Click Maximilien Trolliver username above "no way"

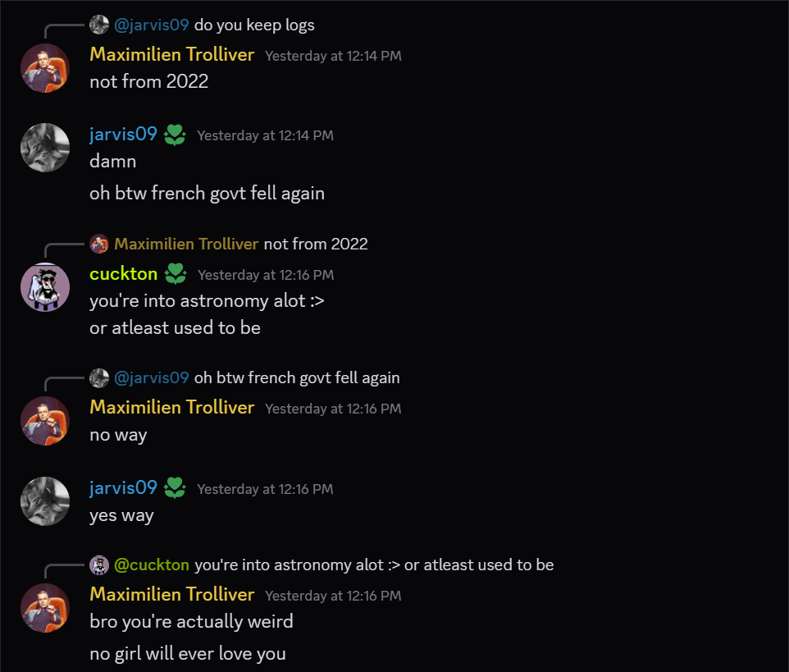coord(172,408)
